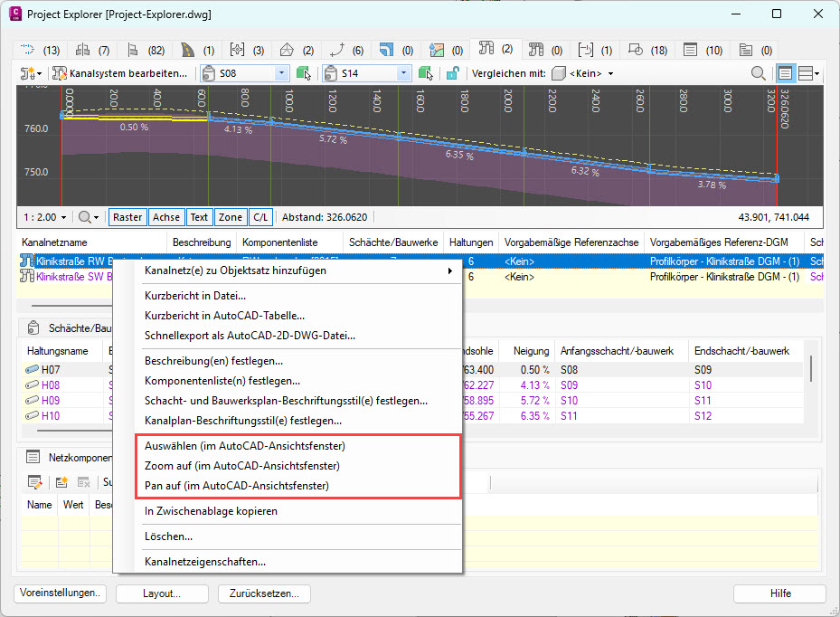Click the add network component icon
840x617 pixels.
point(61,482)
